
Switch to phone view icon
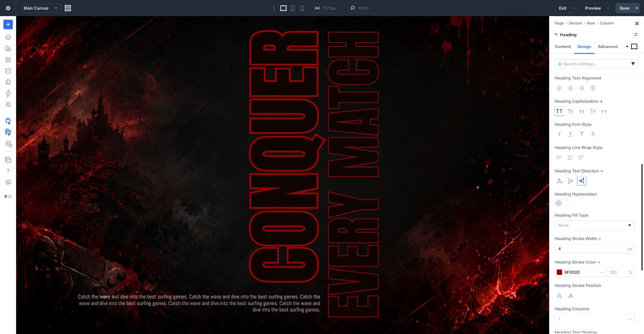coord(302,8)
